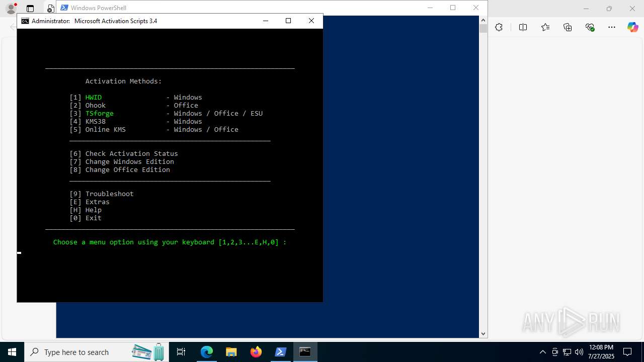Click the KMS38 option text

point(96,121)
